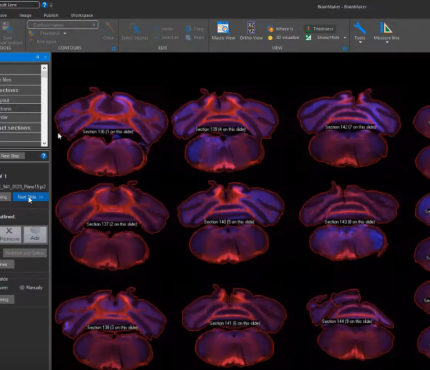Click the Redetect and Outline button

pyautogui.click(x=25, y=253)
